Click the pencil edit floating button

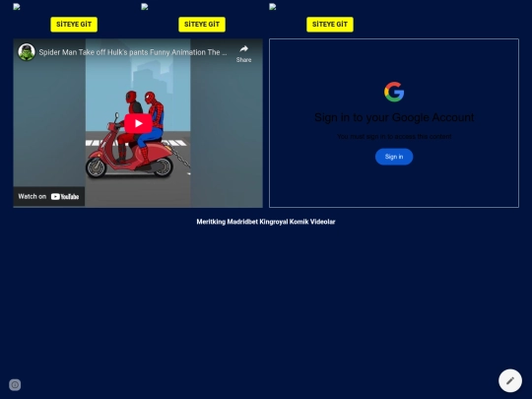pyautogui.click(x=510, y=380)
